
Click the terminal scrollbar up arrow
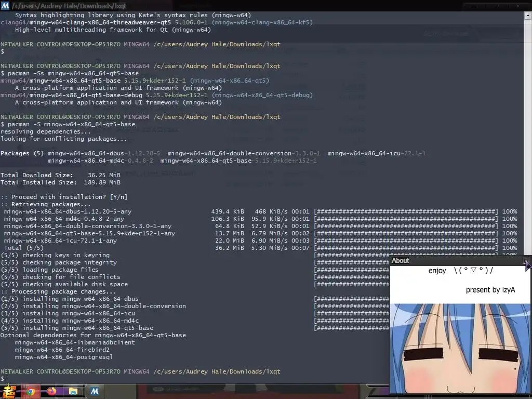coord(528,16)
